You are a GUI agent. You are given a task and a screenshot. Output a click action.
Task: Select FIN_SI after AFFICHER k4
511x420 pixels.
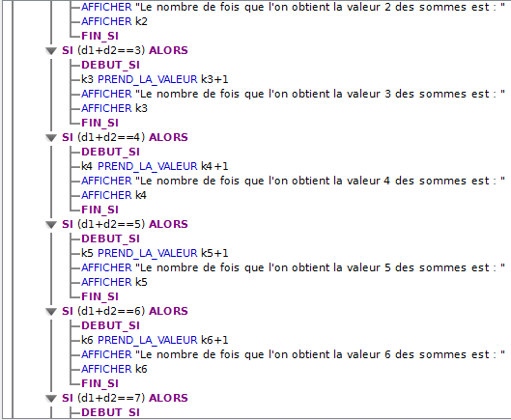100,210
